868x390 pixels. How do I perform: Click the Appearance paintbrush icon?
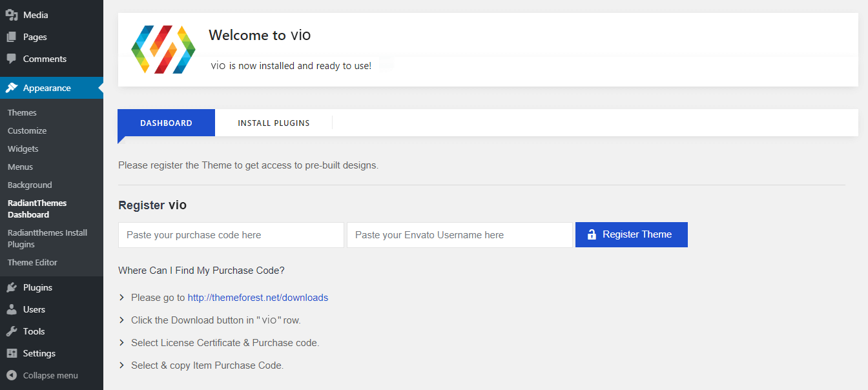coord(12,88)
